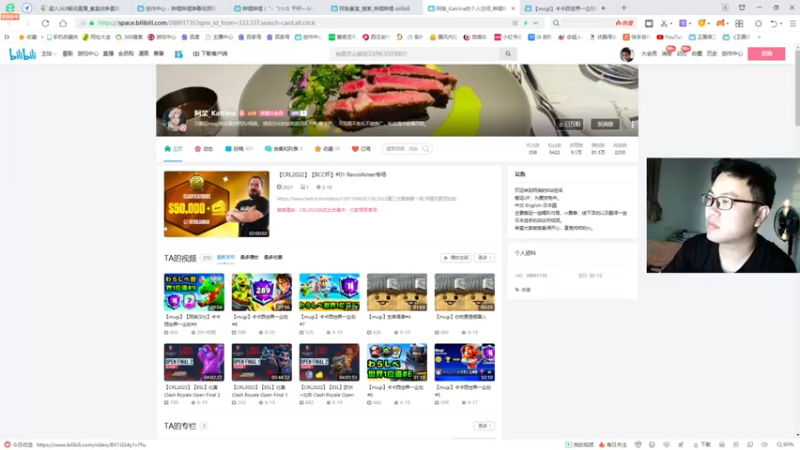Viewport: 800px width, 450px height.
Task: Open the YouTube bookmark
Action: click(669, 37)
